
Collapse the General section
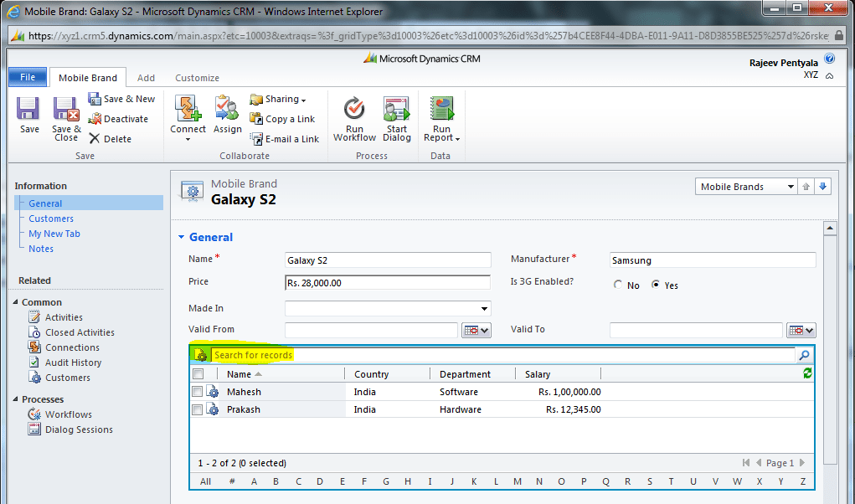pyautogui.click(x=182, y=237)
